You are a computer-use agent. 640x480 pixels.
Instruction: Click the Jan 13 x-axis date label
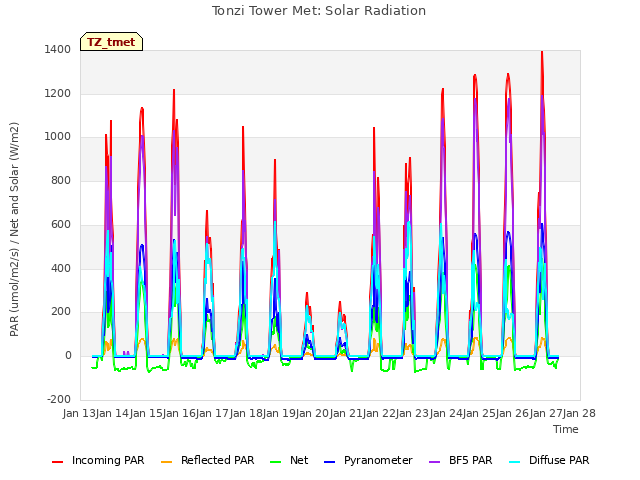(x=79, y=413)
